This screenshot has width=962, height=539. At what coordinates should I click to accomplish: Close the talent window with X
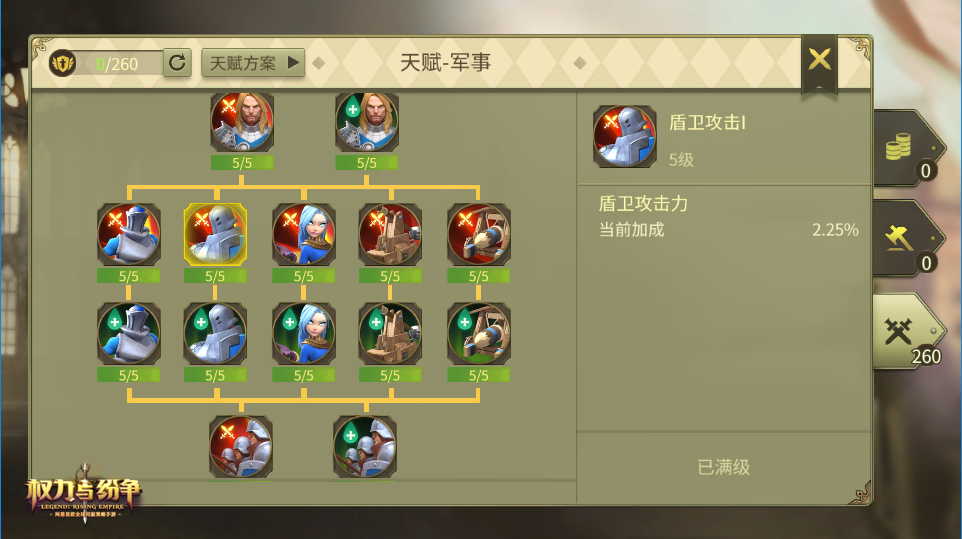click(820, 60)
